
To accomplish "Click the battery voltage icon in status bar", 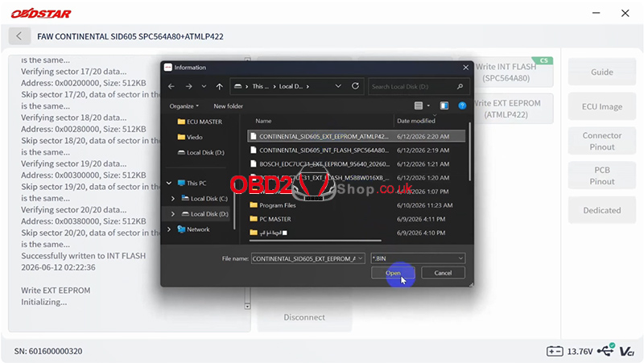I will click(x=555, y=351).
